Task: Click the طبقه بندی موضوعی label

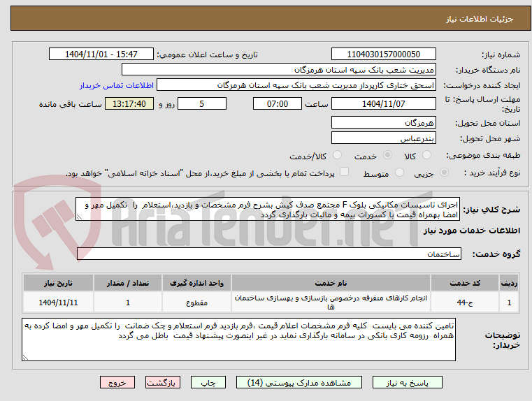Action: click(x=483, y=156)
